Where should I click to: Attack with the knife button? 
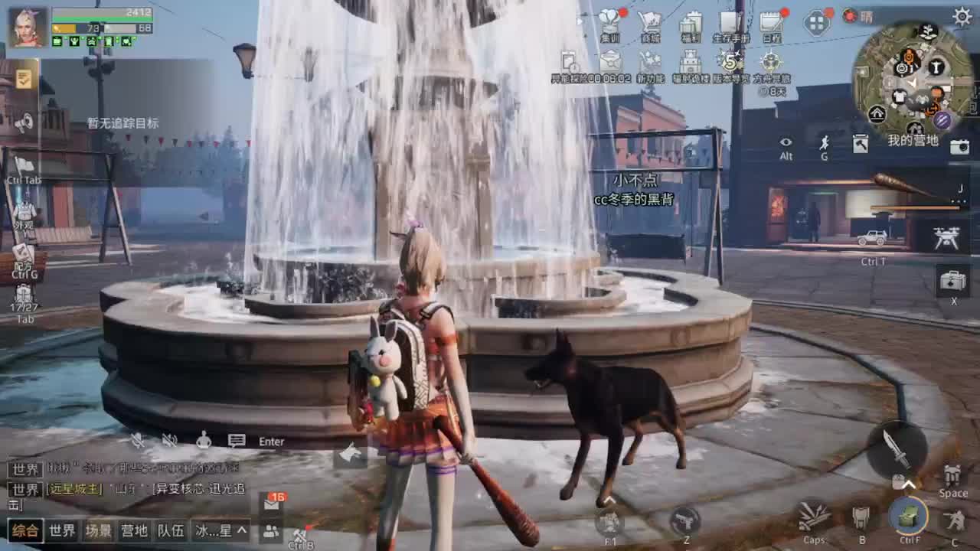(x=896, y=449)
